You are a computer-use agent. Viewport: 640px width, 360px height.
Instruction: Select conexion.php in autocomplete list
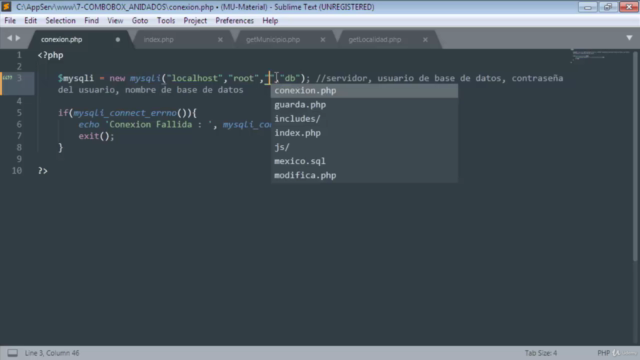(364, 91)
